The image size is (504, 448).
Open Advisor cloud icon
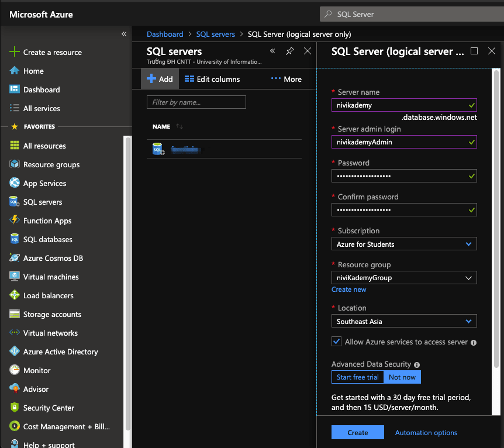click(15, 388)
